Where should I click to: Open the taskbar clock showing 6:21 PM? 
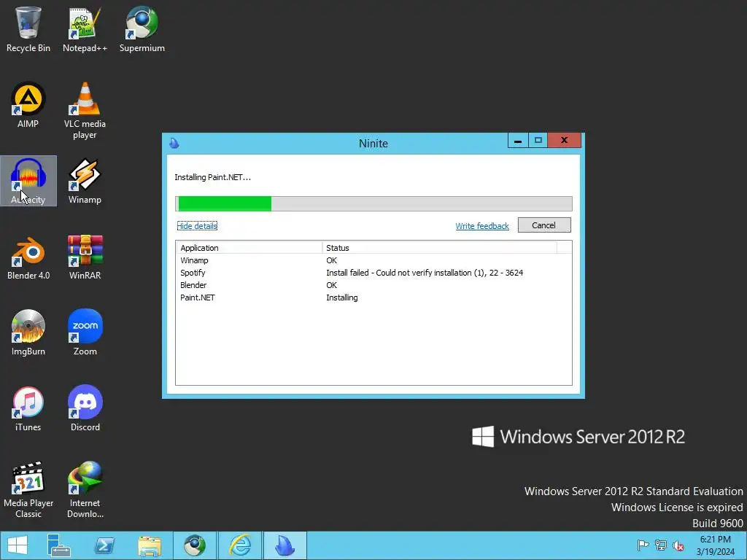pos(715,545)
